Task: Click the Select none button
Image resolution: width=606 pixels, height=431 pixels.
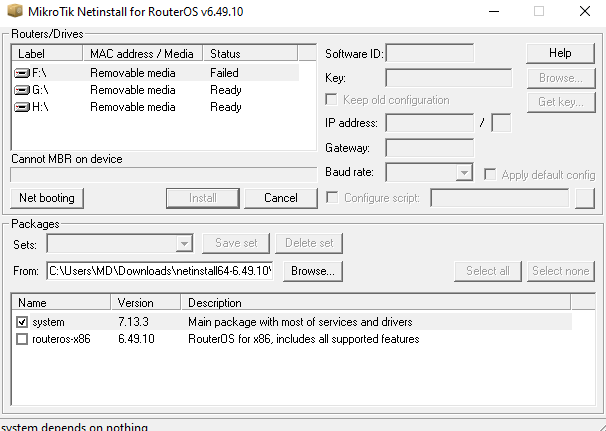Action: pos(561,271)
